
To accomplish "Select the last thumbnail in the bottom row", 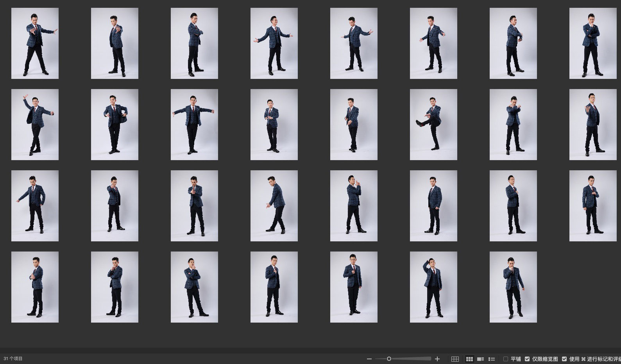I will coord(513,287).
